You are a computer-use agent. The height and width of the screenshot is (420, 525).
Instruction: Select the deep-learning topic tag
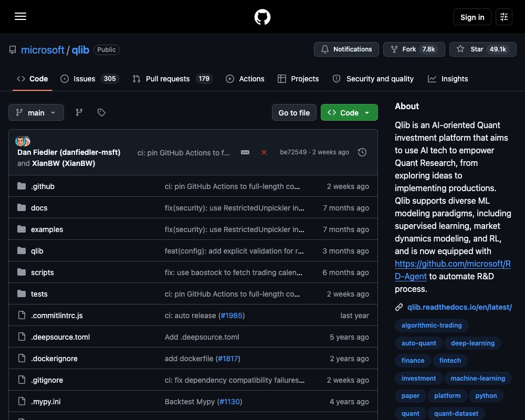pyautogui.click(x=472, y=343)
